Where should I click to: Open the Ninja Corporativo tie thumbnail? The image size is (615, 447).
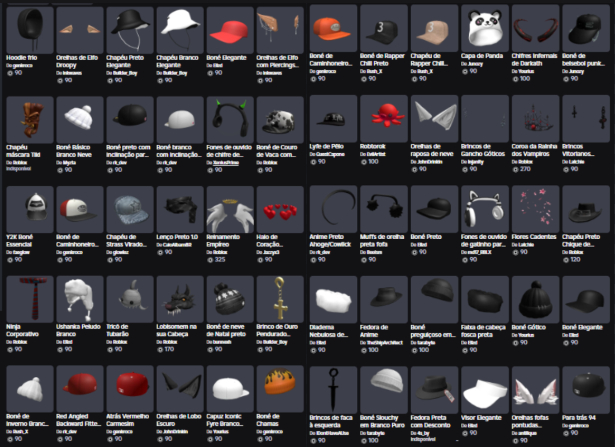(x=30, y=299)
